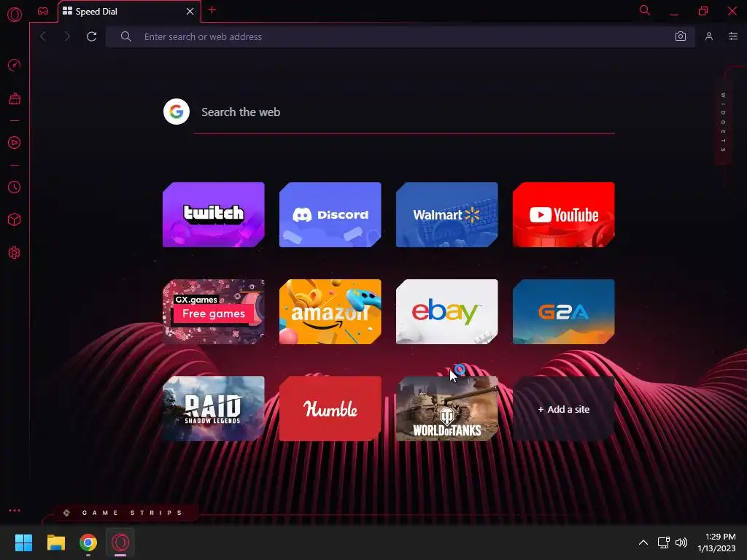Go back with the back arrow
Viewport: 747px width, 560px height.
coord(43,36)
